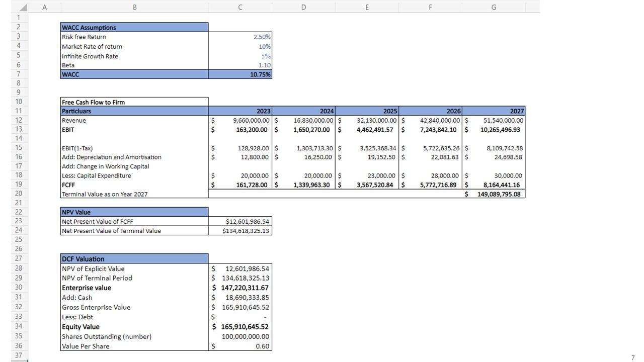This screenshot has height=362, width=644.
Task: Select column B header
Action: 134,8
